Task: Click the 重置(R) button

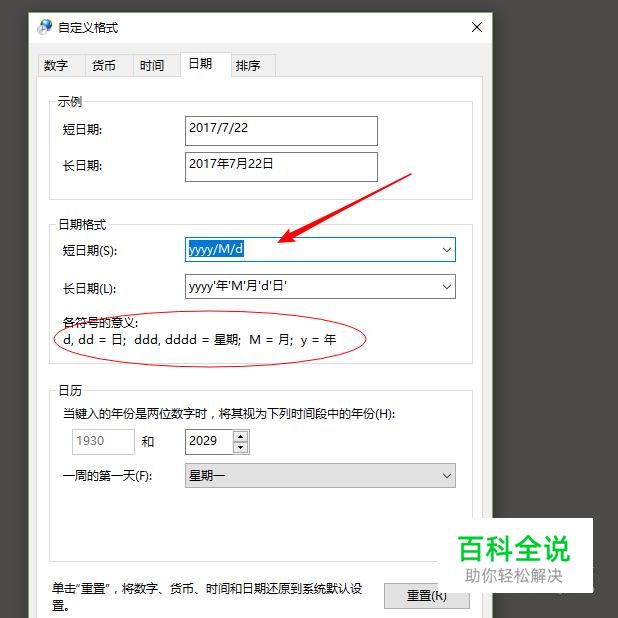Action: [427, 596]
